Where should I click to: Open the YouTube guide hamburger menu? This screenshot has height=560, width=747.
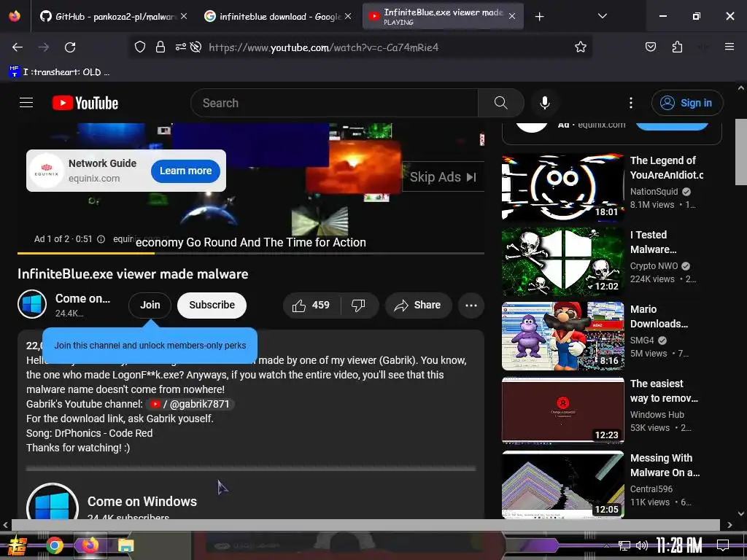26,103
